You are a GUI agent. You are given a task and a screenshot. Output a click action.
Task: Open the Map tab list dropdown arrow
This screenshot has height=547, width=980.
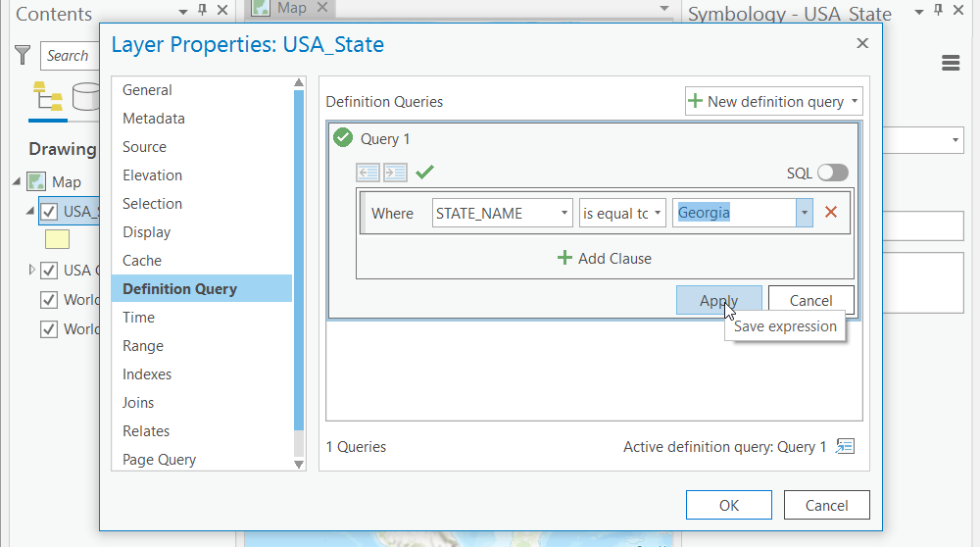coord(664,9)
